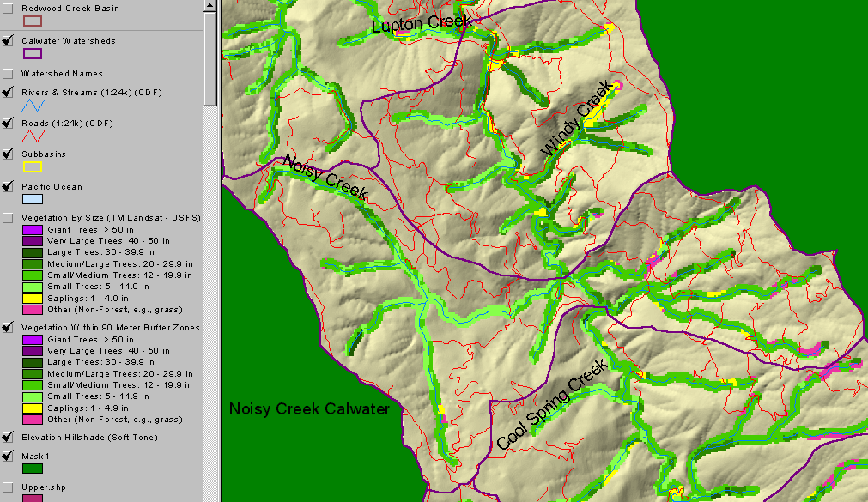Screen dimensions: 868x502
Task: Click Saplings swatch under Buffer Zones legend
Action: click(33, 408)
